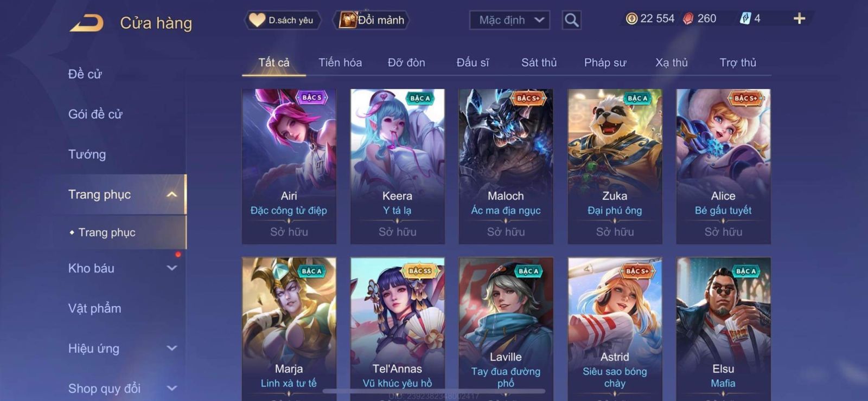Tap the golden back arrow icon
Viewport: 868px width, 401px height.
(86, 23)
